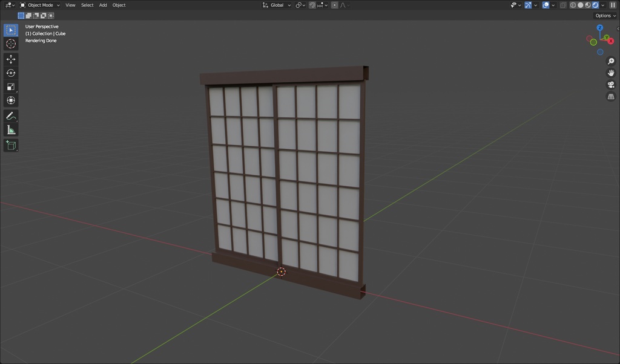Set selection mode to invert selection
The image size is (620, 364).
click(44, 15)
